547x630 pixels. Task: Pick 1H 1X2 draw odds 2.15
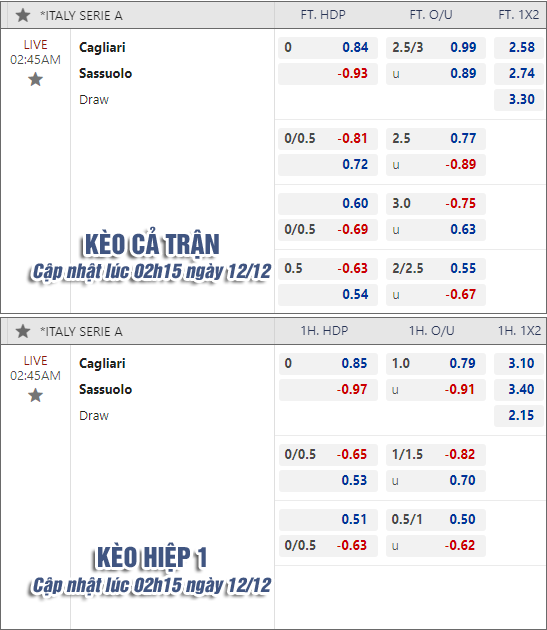click(519, 415)
